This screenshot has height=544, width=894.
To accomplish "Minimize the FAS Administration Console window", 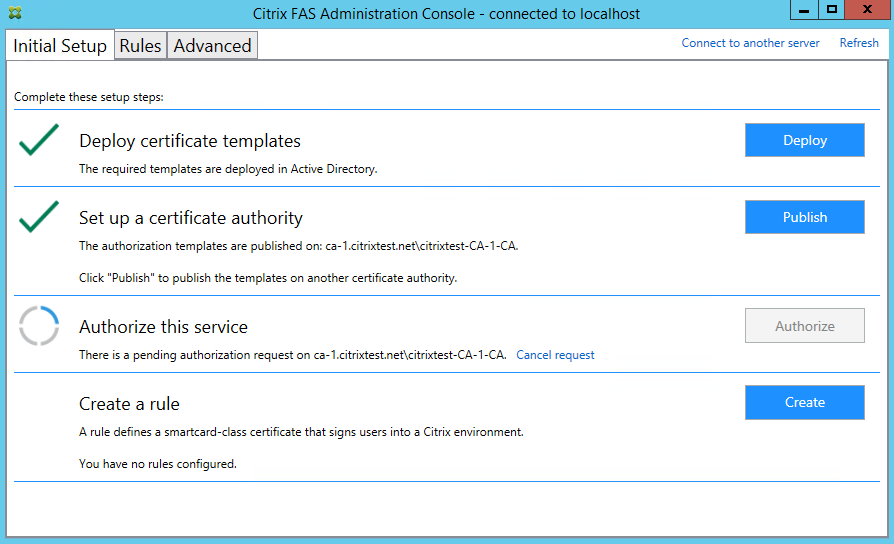I will pyautogui.click(x=804, y=10).
